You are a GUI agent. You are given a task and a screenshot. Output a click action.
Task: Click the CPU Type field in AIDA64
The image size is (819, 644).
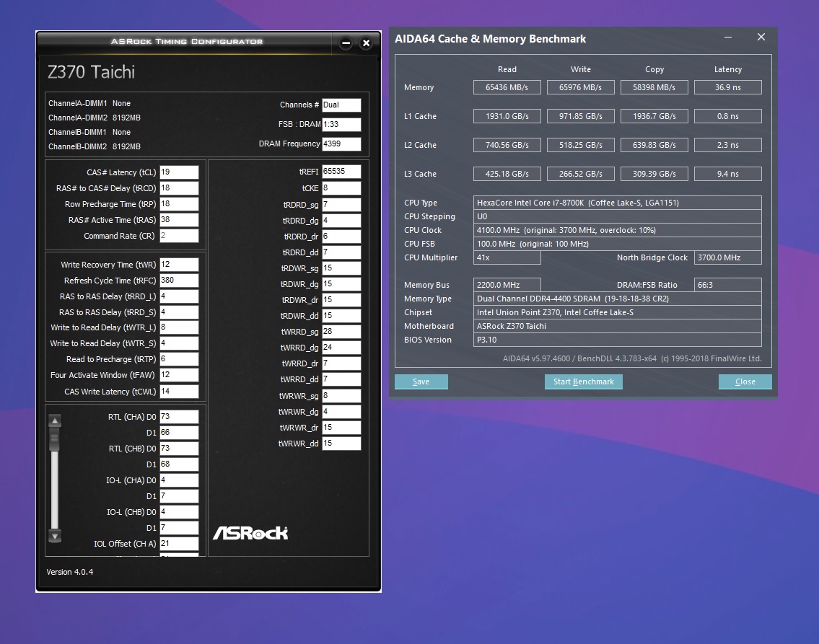click(x=618, y=203)
